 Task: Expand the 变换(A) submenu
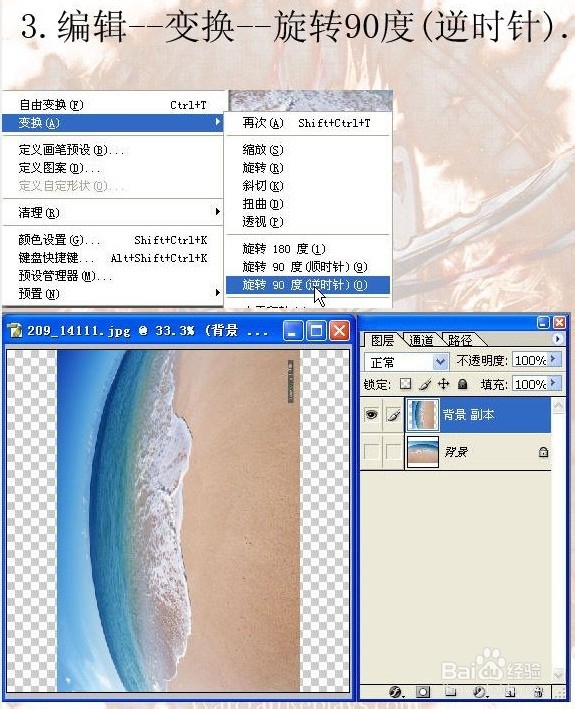click(218, 122)
